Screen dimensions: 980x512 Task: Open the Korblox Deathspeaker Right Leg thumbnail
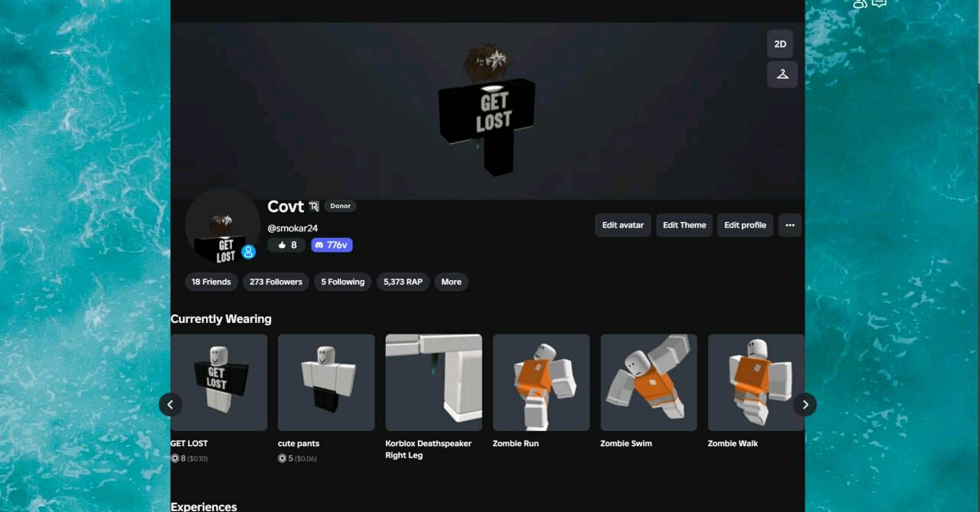click(x=434, y=383)
